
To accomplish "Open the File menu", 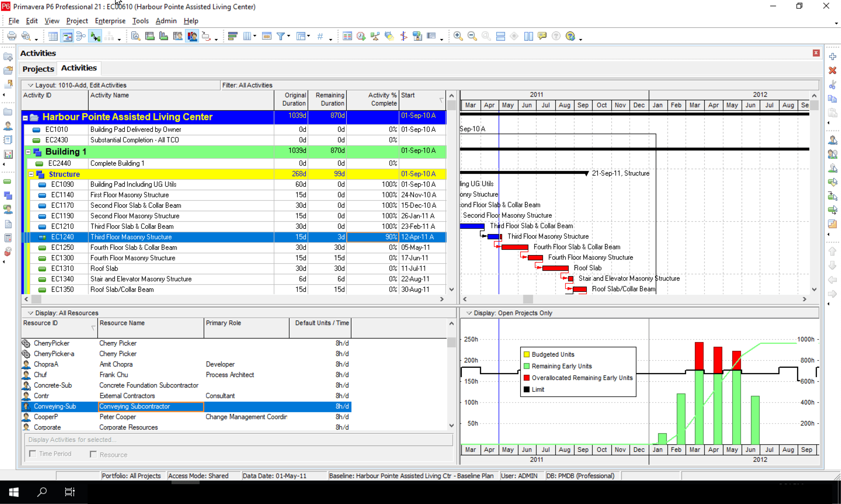I will pyautogui.click(x=14, y=21).
